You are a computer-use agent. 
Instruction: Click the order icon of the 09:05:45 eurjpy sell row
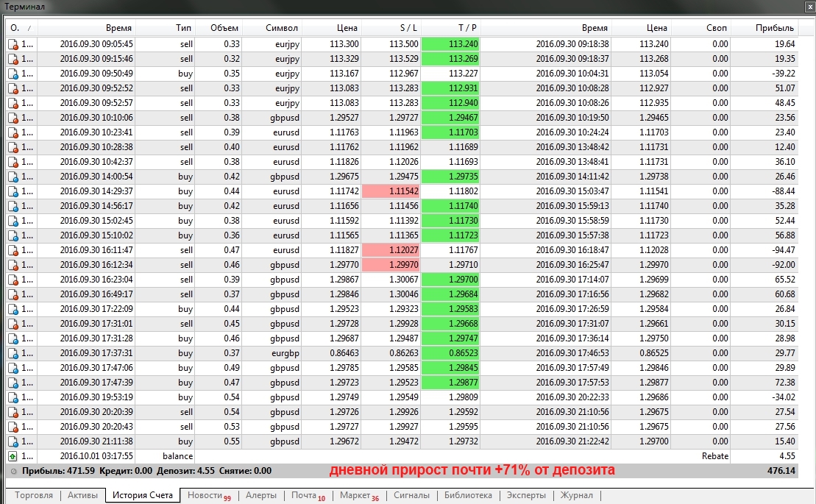tap(13, 45)
